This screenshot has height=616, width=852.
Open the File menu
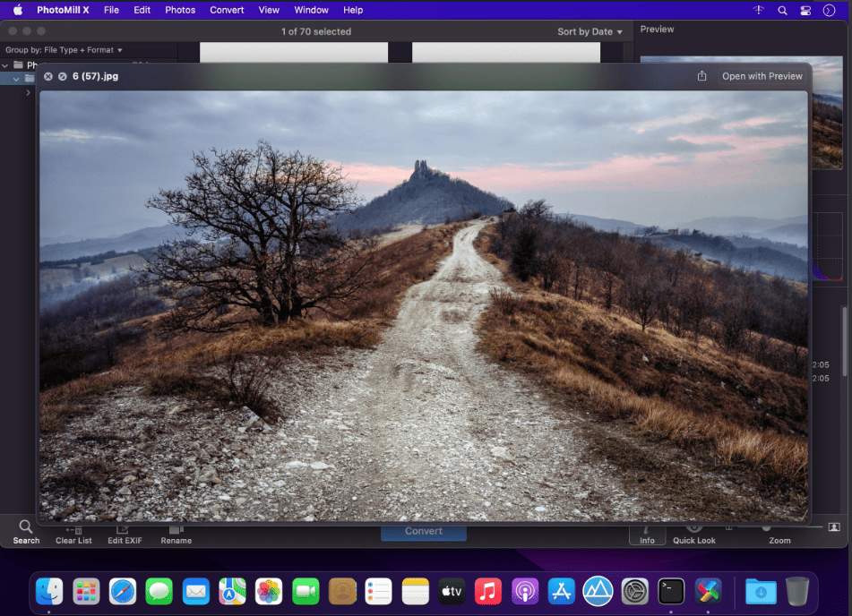tap(111, 10)
